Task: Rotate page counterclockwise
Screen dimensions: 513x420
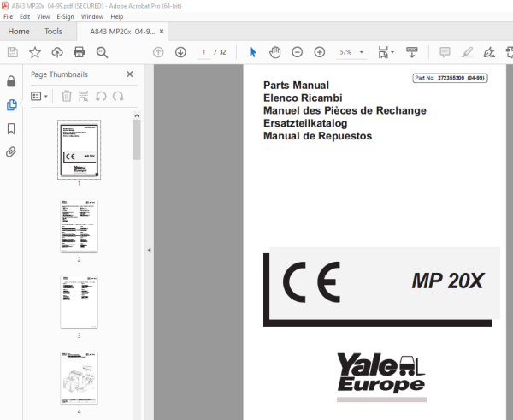Action: (x=101, y=97)
